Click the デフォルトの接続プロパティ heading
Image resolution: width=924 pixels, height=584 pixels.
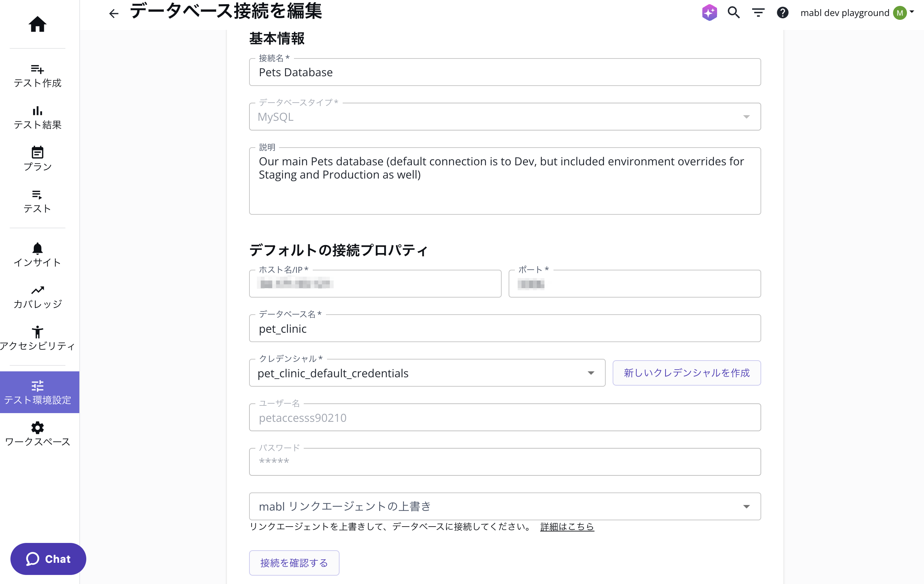click(338, 250)
